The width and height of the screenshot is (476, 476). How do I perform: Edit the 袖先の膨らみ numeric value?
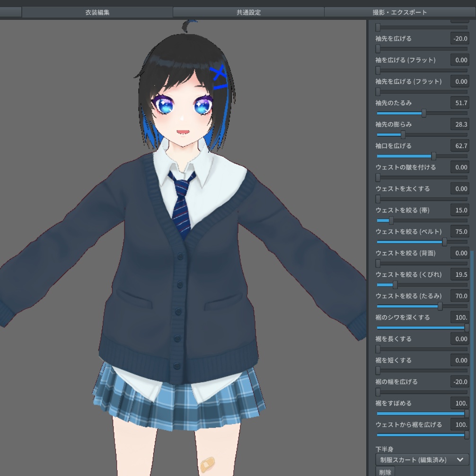459,124
